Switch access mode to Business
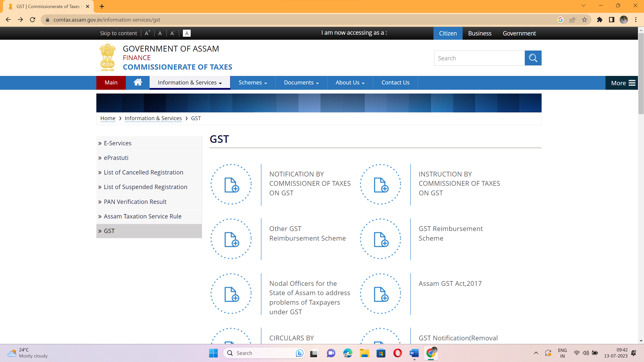 coord(479,33)
